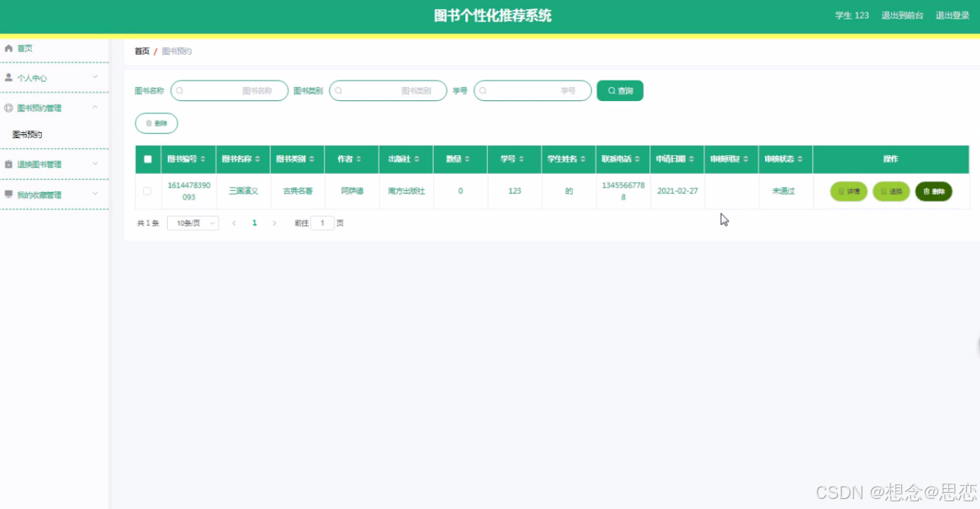The image size is (980, 509).
Task: Go to previous page with left arrow
Action: pyautogui.click(x=234, y=222)
